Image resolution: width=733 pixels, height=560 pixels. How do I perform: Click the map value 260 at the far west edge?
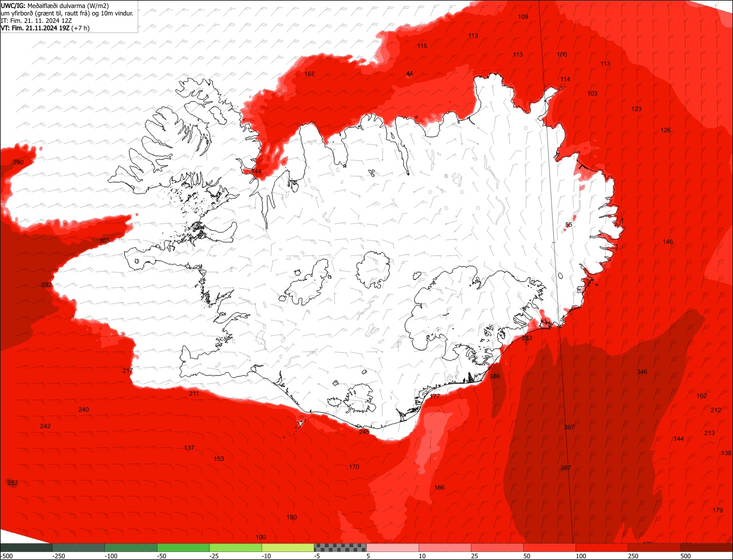click(18, 162)
